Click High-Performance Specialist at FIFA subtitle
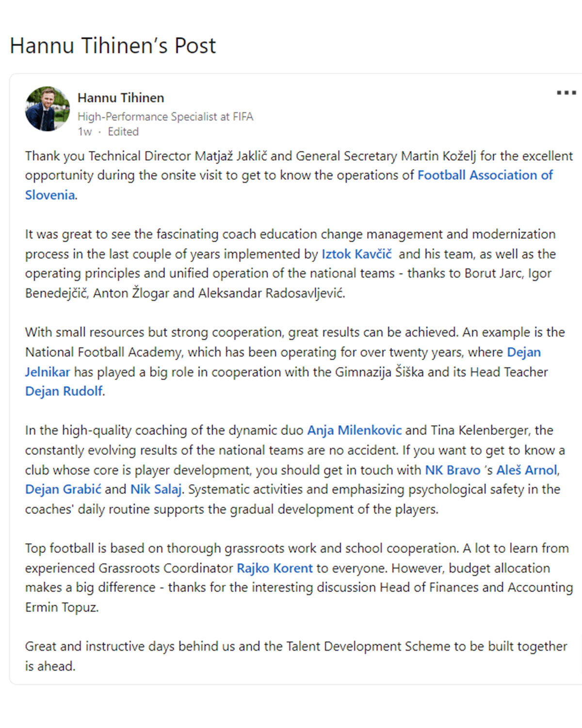Image resolution: width=582 pixels, height=728 pixels. pos(165,117)
